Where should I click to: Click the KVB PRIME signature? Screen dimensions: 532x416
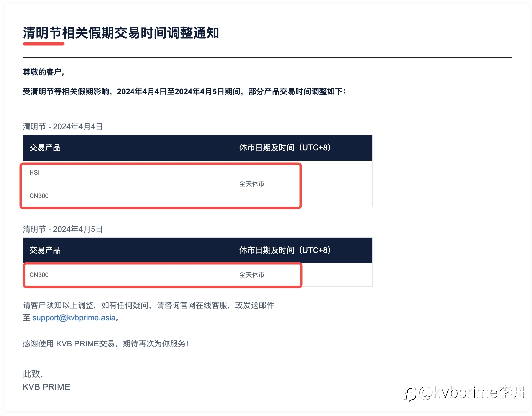[46, 387]
